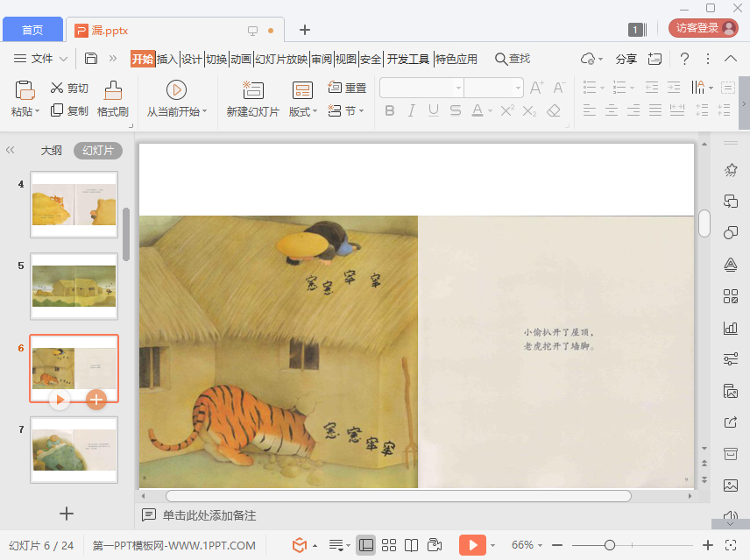Open the Review ribbon tab
This screenshot has height=560, width=750.
click(x=322, y=59)
